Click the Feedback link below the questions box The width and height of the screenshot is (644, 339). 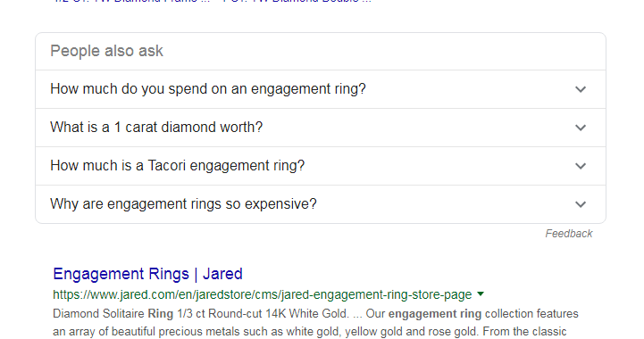(x=568, y=234)
